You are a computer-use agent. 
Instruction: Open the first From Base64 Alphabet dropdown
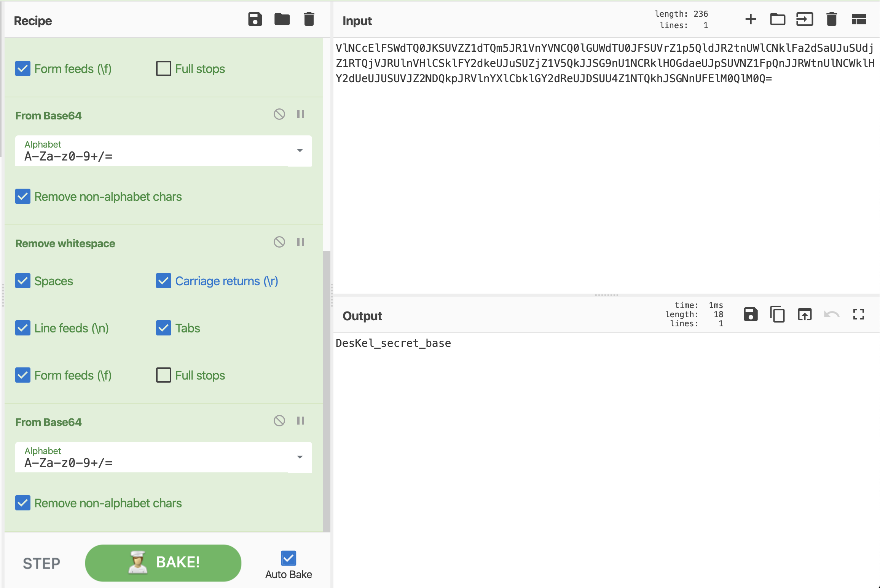point(300,151)
